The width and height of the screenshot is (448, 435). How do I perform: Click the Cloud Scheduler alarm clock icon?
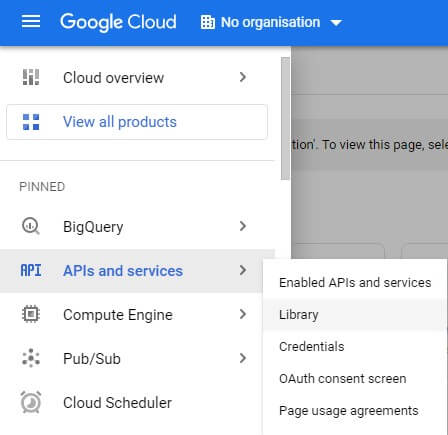(31, 402)
